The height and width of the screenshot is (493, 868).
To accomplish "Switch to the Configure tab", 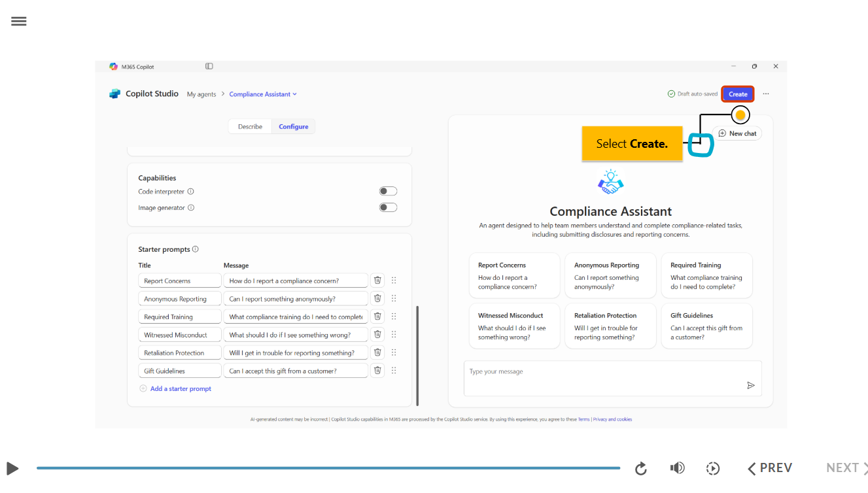I will [x=294, y=127].
